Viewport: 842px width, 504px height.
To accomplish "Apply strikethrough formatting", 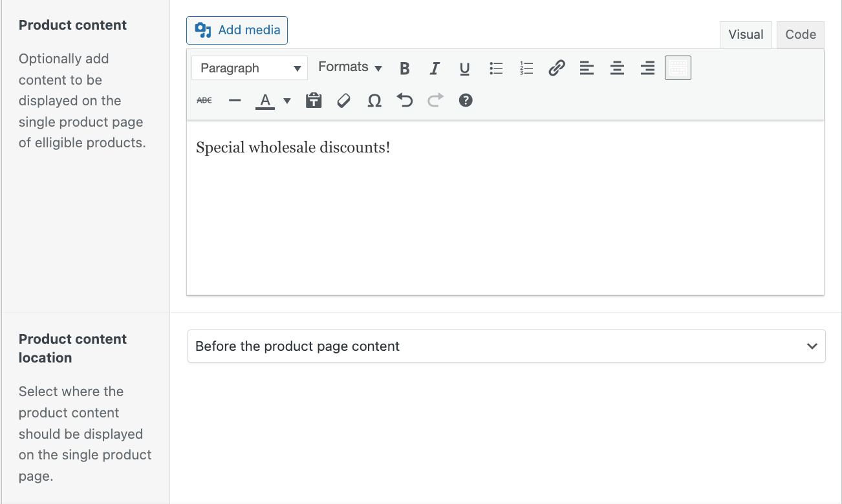I will click(x=204, y=100).
